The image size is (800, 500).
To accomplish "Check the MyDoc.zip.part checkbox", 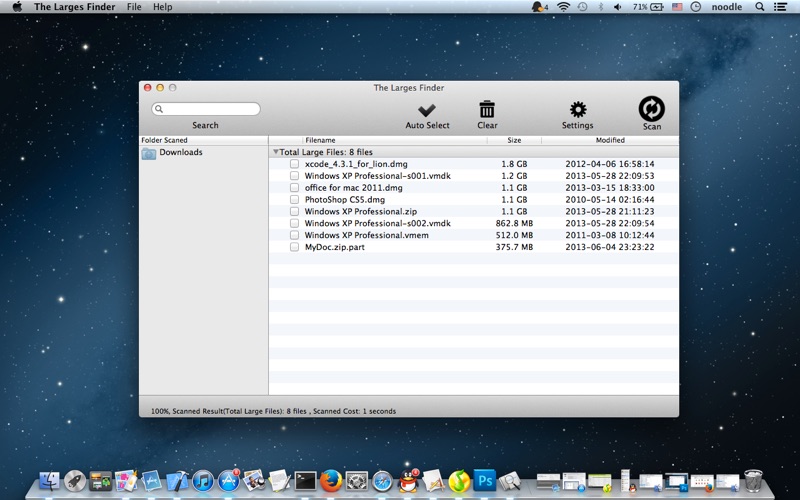I will pos(294,247).
